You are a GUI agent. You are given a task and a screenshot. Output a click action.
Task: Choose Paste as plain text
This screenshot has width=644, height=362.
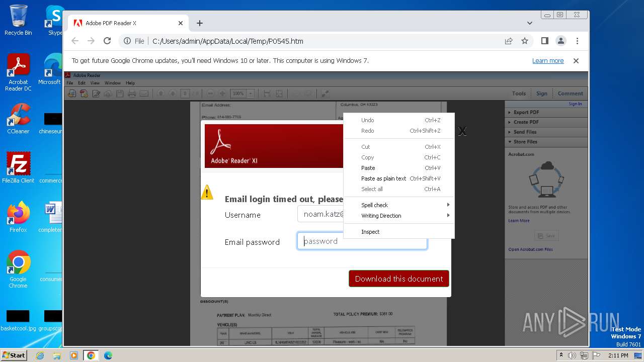pyautogui.click(x=399, y=178)
